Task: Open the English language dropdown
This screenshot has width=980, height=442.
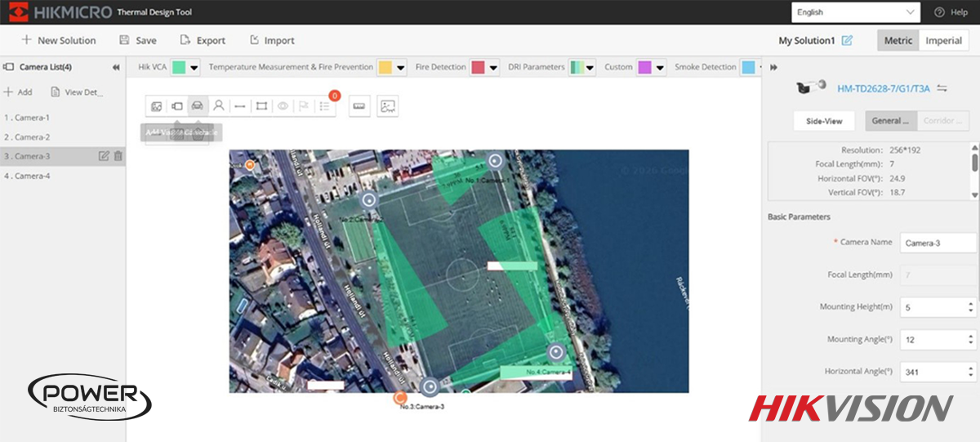Action: [x=856, y=12]
